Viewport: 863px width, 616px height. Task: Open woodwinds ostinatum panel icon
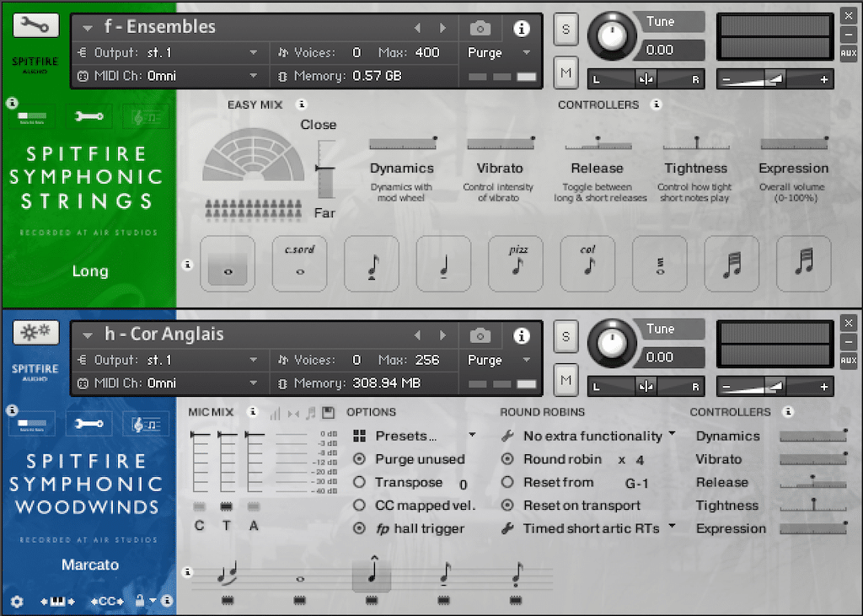tap(145, 424)
